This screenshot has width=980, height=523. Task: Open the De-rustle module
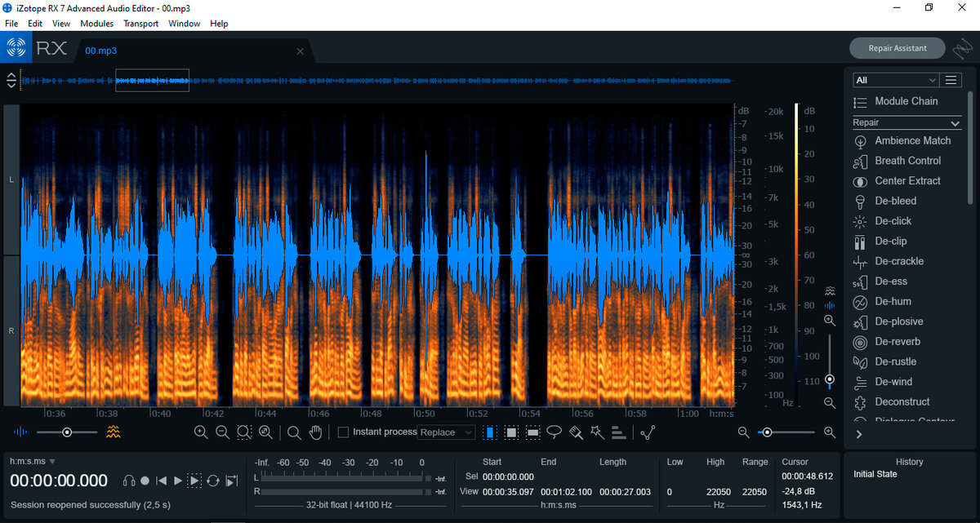(885, 361)
